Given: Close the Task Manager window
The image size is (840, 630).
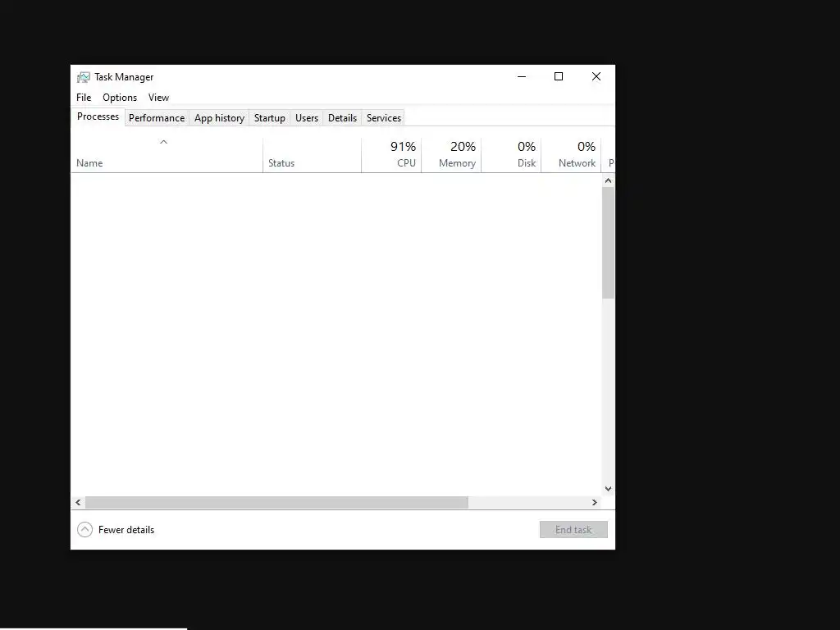Looking at the screenshot, I should coord(596,76).
